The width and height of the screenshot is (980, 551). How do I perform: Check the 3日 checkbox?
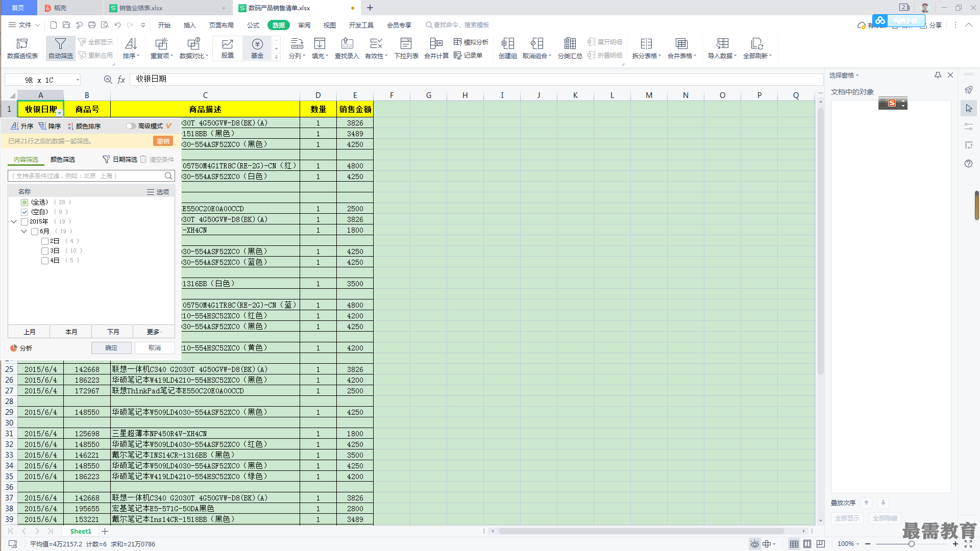coord(45,251)
